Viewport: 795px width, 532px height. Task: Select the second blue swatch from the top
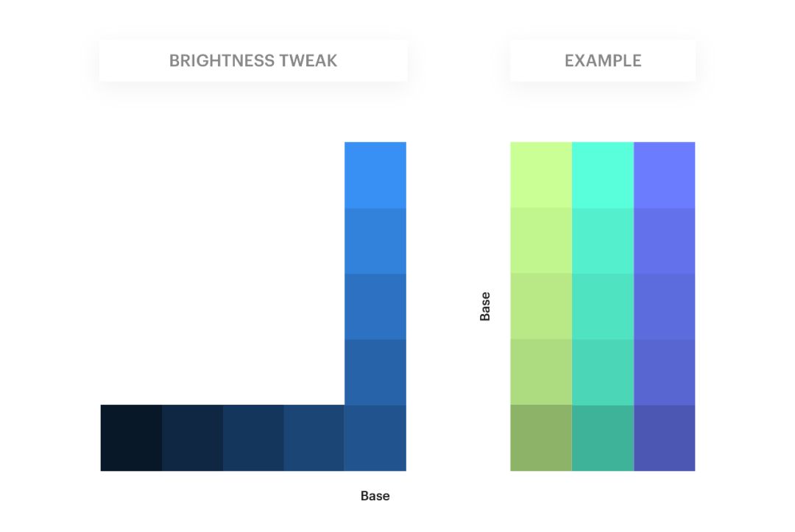point(375,241)
